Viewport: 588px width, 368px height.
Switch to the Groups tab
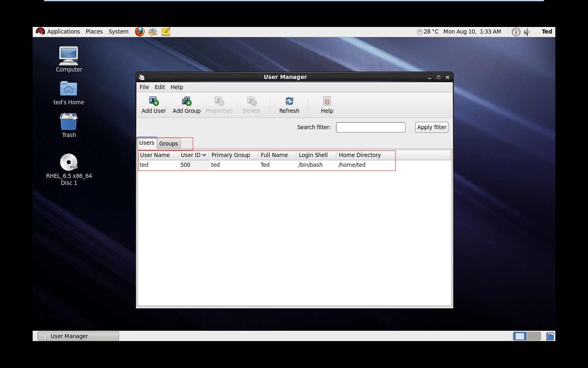click(x=169, y=144)
